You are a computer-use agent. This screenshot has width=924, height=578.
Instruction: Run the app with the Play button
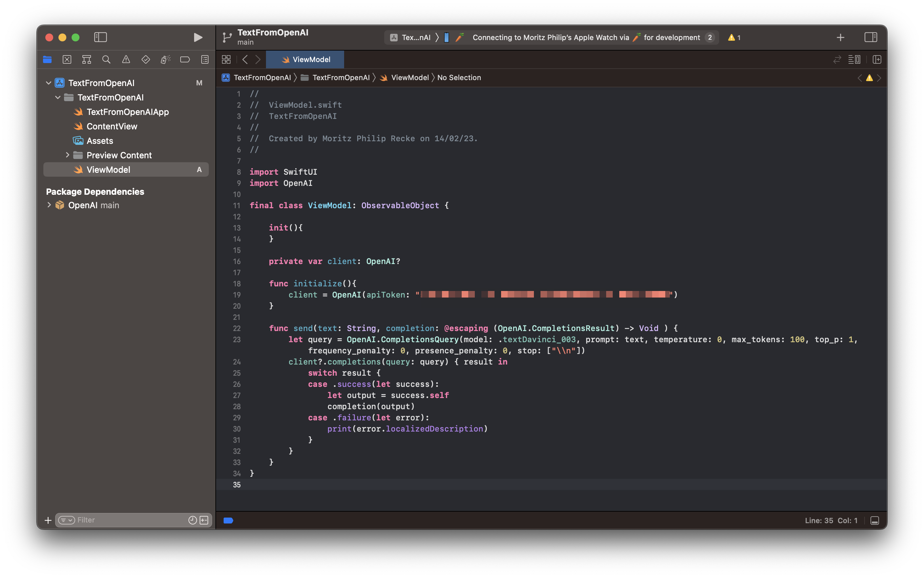tap(198, 37)
